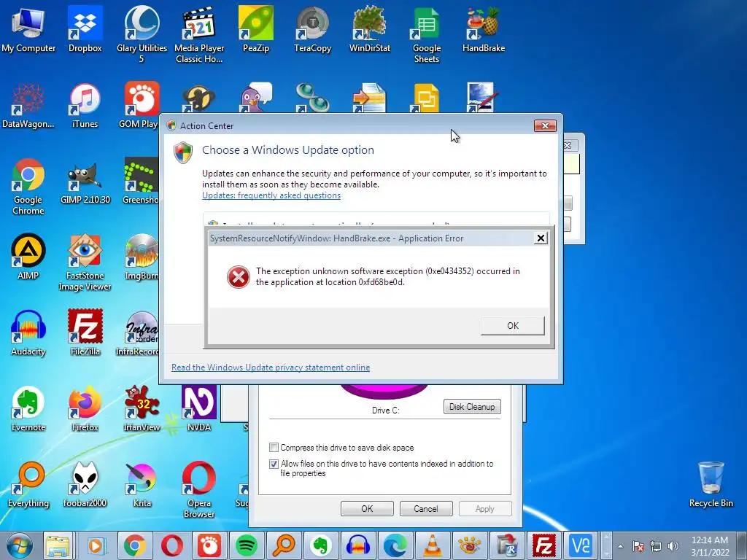
Task: Launch GIMP 2.10.30 from the desktop
Action: 85,182
